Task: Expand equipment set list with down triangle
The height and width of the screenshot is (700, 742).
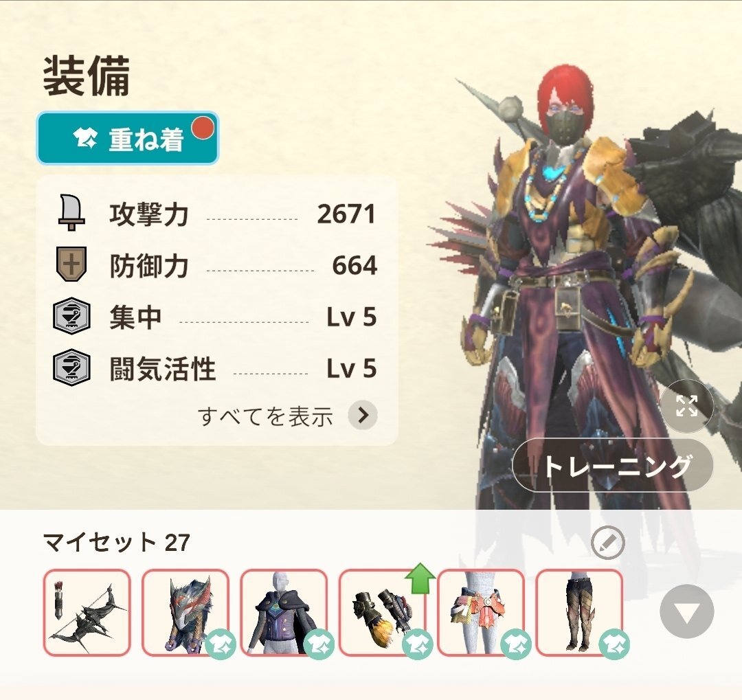Action: (686, 611)
